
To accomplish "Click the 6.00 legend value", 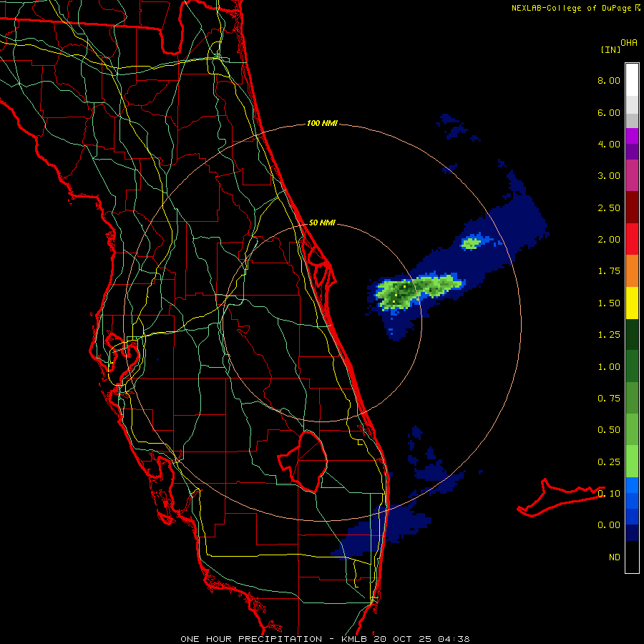I will coord(609,112).
